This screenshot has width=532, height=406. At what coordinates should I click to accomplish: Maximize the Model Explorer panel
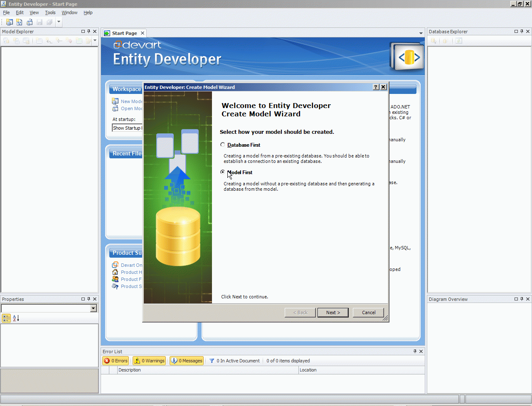click(x=83, y=32)
